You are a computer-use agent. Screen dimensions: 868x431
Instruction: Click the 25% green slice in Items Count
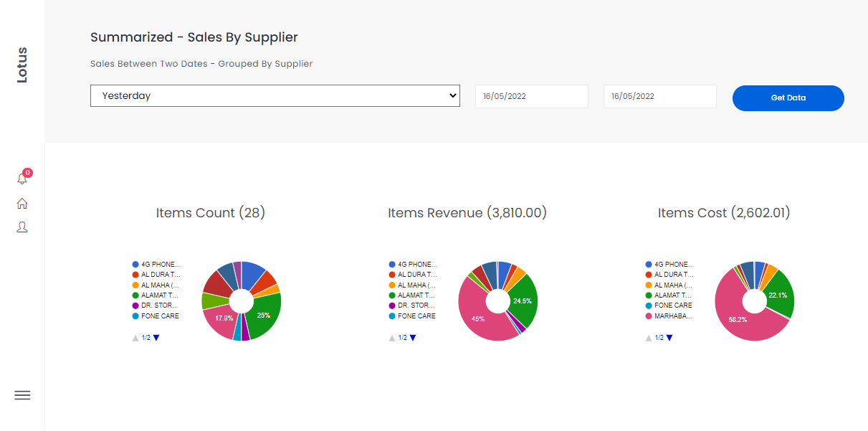(266, 314)
